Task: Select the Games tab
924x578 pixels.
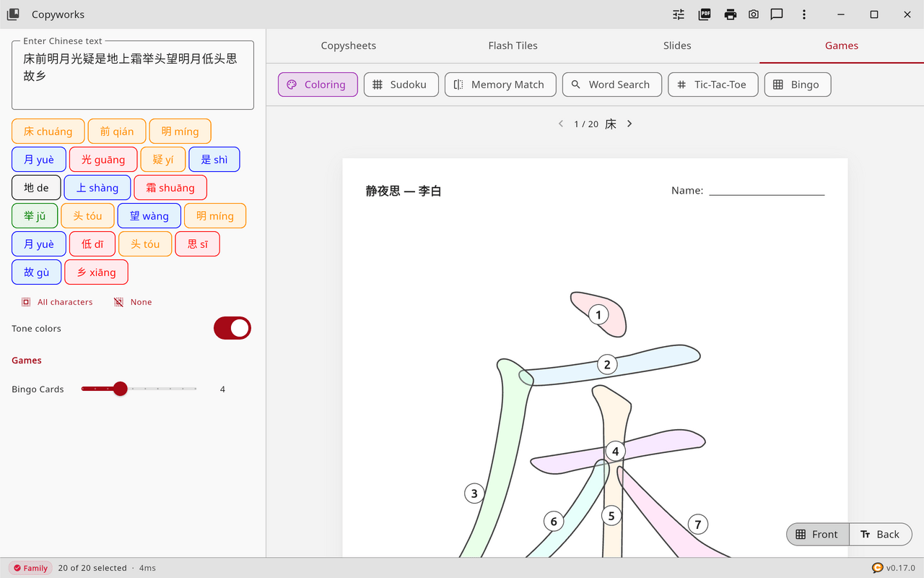Action: 842,46
